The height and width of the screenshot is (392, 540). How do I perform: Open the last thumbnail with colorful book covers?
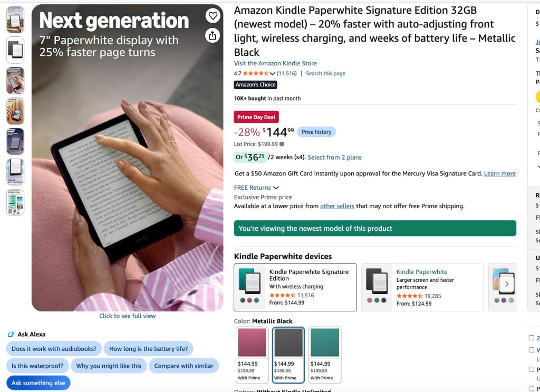[15, 202]
